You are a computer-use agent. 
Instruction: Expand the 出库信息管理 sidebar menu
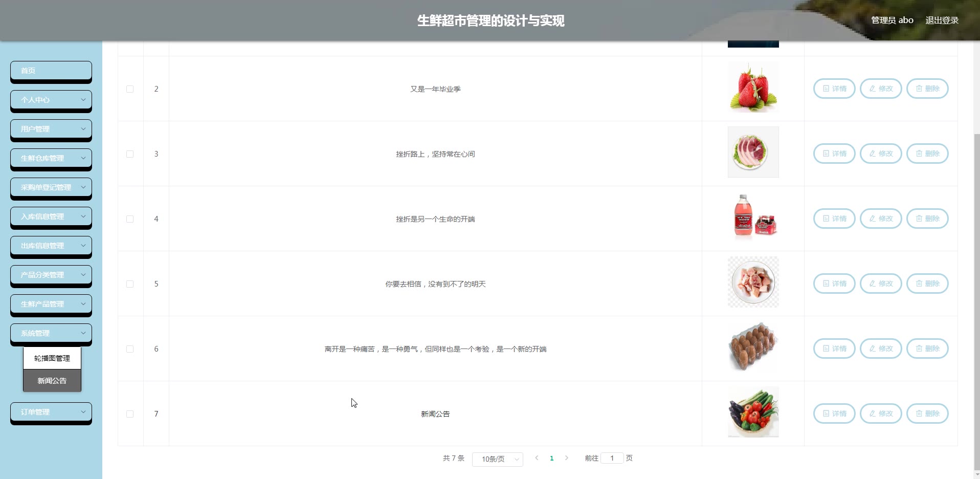(x=51, y=246)
